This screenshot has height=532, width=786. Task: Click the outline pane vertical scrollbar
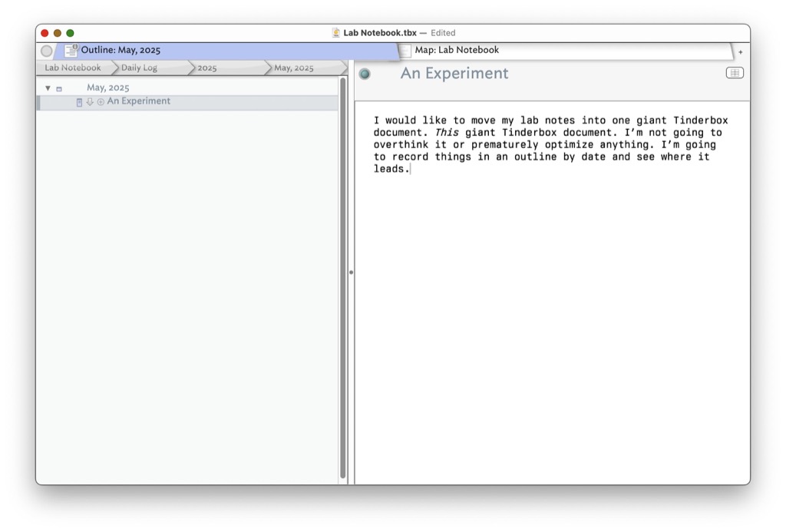[343, 278]
